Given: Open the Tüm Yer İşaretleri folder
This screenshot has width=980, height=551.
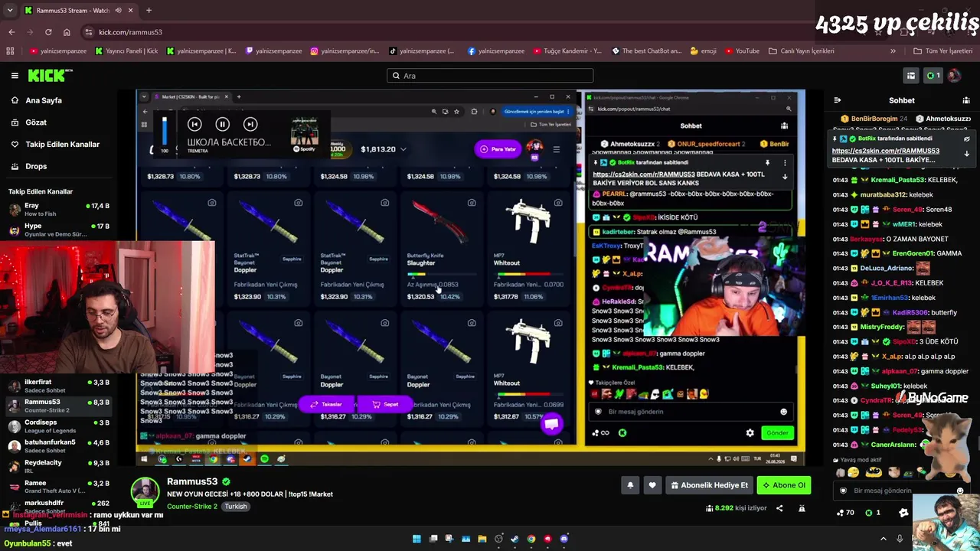Looking at the screenshot, I should pyautogui.click(x=942, y=51).
